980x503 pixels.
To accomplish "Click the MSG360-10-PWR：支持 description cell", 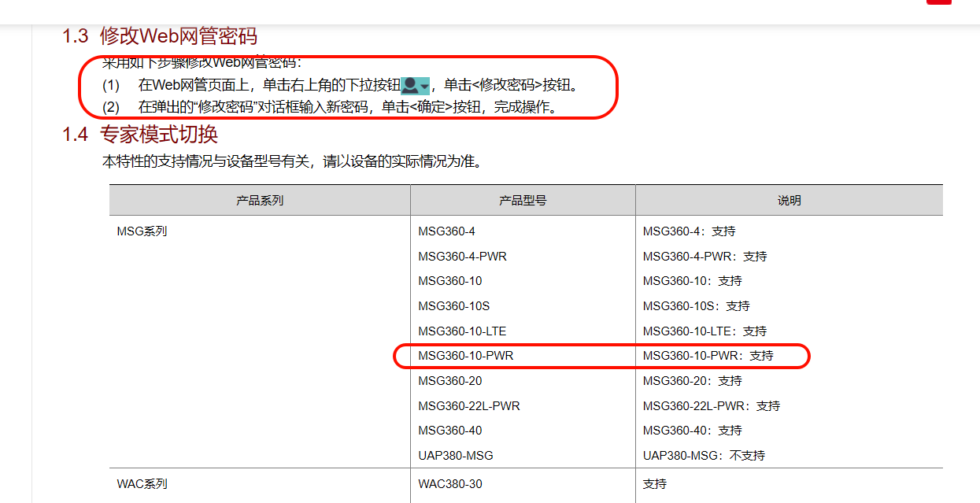I will [708, 356].
